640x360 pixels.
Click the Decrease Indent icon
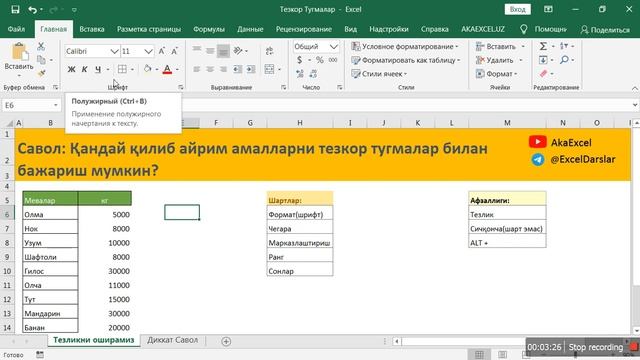[x=238, y=69]
